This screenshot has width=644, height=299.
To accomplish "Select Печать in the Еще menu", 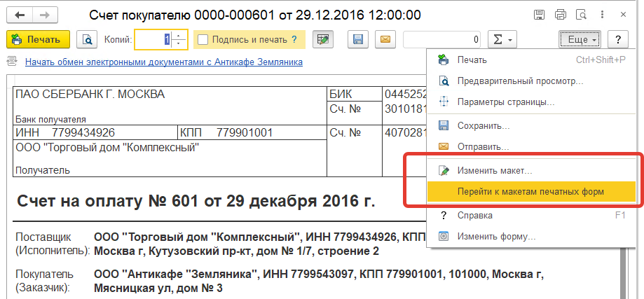I will tap(531, 60).
